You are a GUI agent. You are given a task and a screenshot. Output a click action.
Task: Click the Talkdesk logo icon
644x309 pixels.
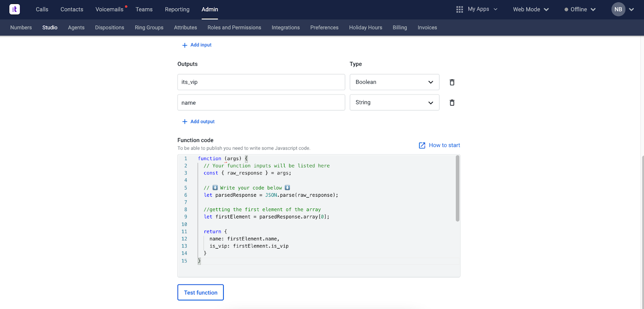coord(14,9)
